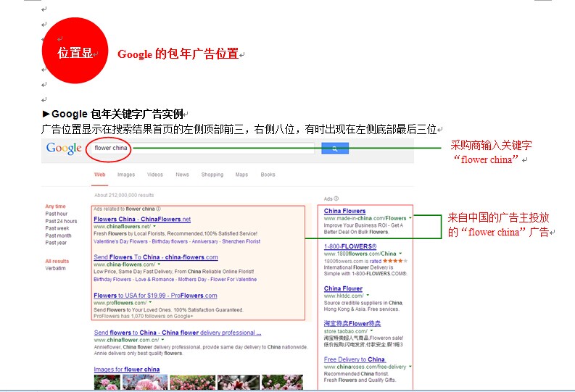This screenshot has height=392, width=575.
Task: Open Flowers to USA for $19.99 ad
Action: click(x=155, y=296)
